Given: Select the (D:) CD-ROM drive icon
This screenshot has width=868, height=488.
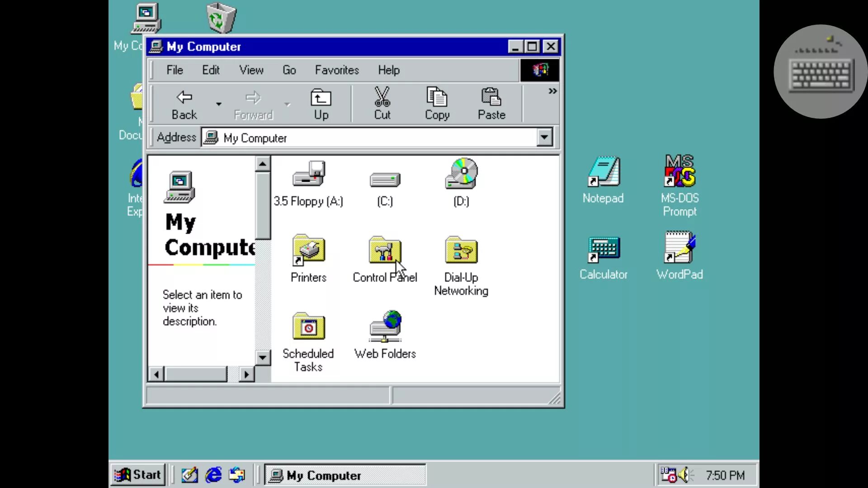Looking at the screenshot, I should (461, 174).
